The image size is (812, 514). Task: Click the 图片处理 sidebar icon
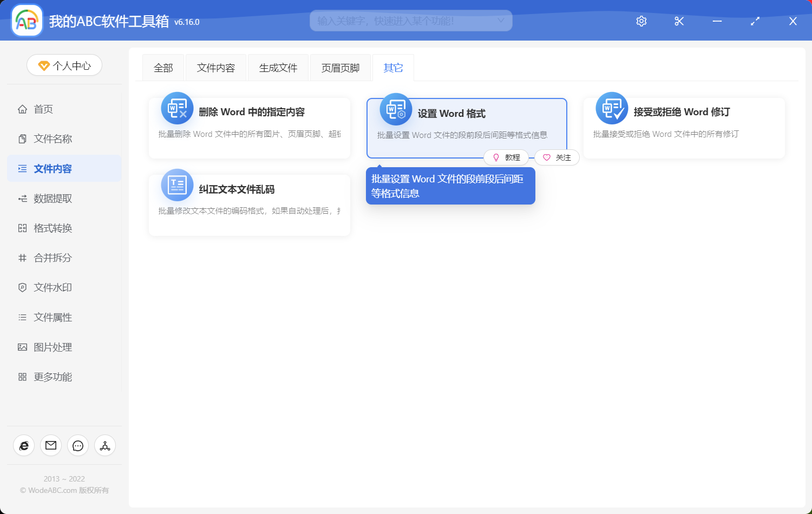[x=22, y=347]
